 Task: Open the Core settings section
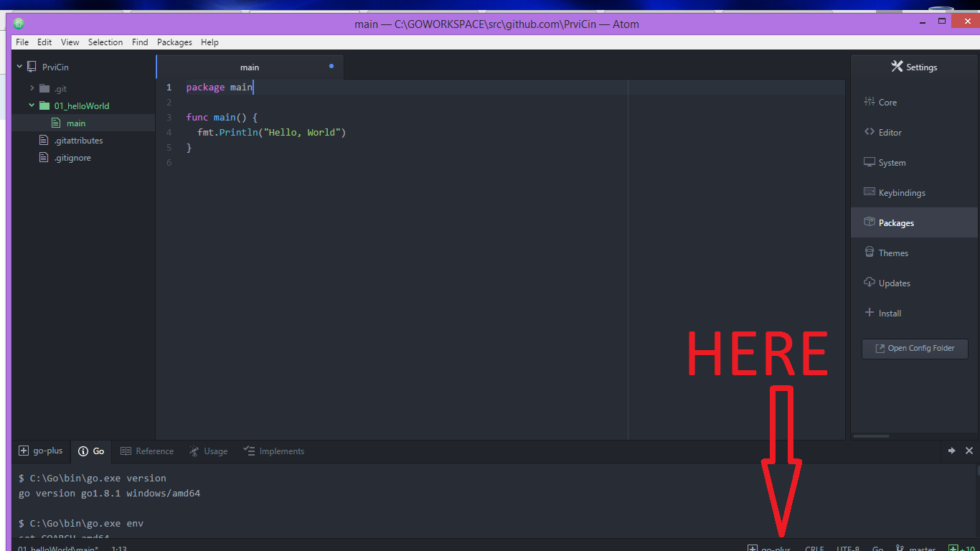[887, 103]
